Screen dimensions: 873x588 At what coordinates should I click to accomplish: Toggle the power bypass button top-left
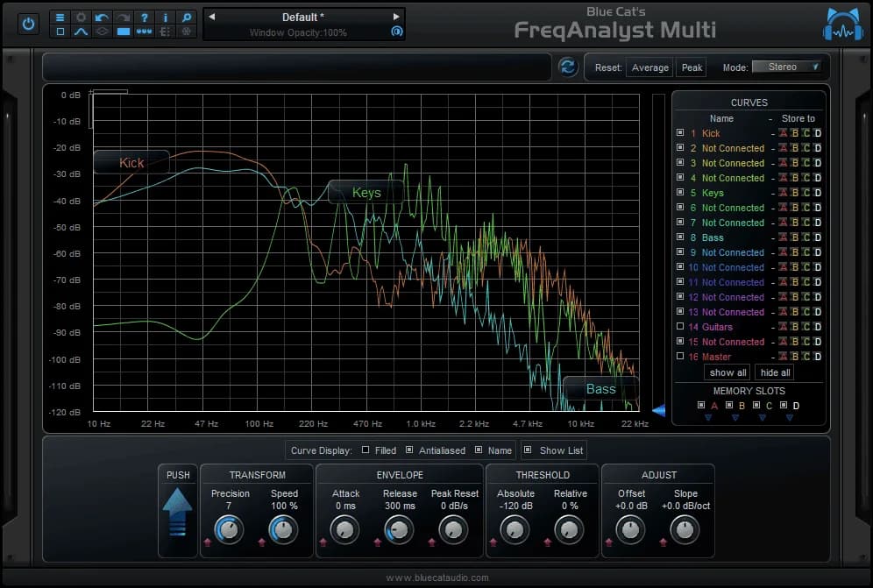(27, 25)
